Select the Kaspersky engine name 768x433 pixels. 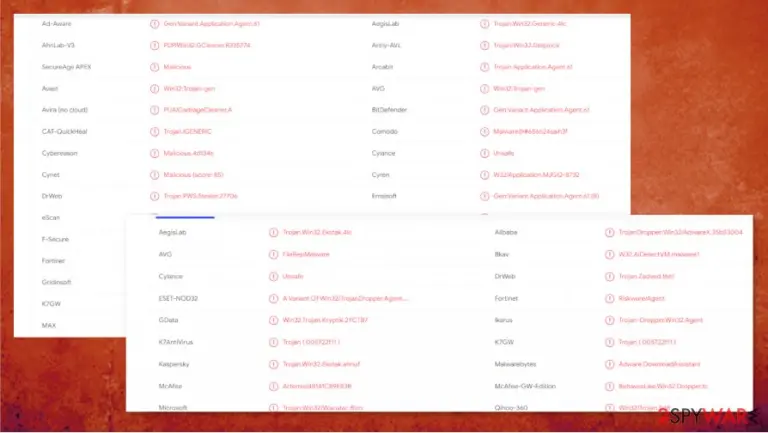coord(173,364)
